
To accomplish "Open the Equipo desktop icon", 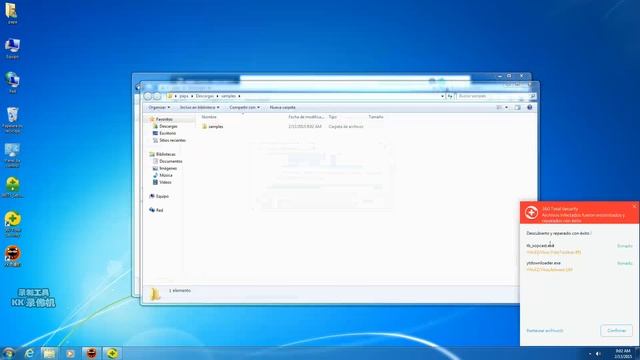I will click(12, 48).
